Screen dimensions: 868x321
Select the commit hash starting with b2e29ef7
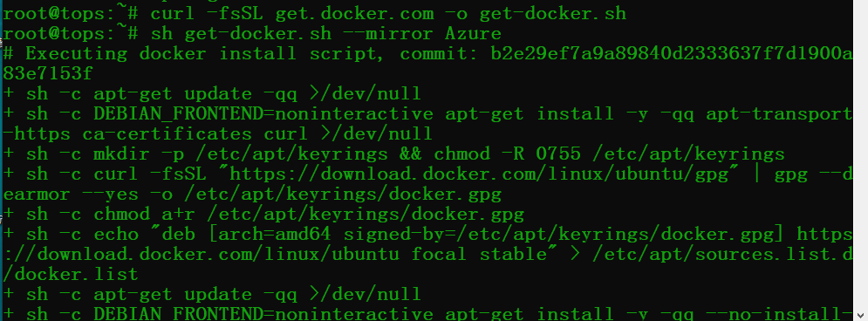tap(672, 54)
